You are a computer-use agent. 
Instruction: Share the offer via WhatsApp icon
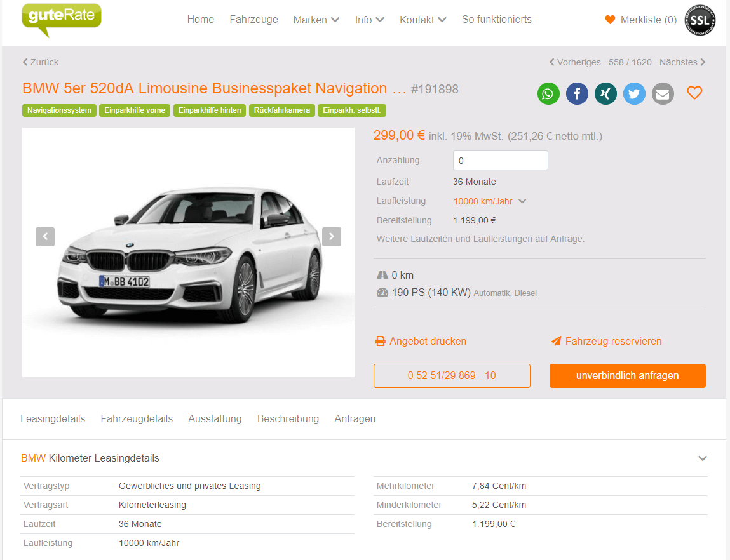[548, 93]
